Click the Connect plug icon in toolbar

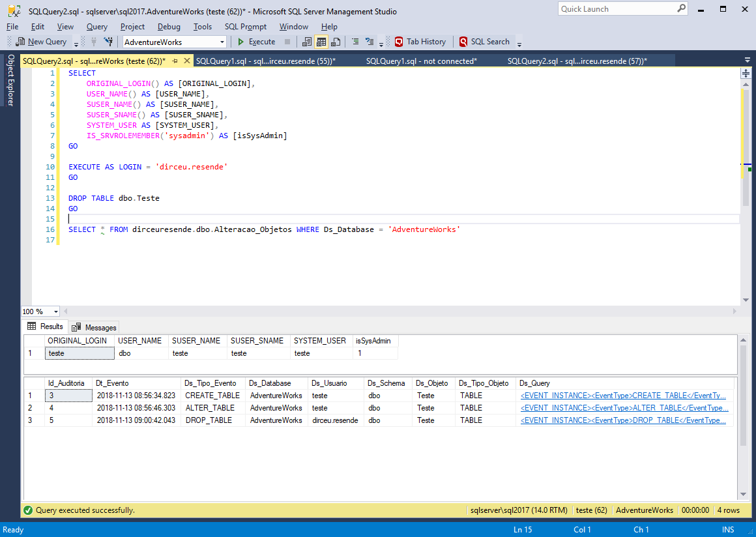click(94, 42)
